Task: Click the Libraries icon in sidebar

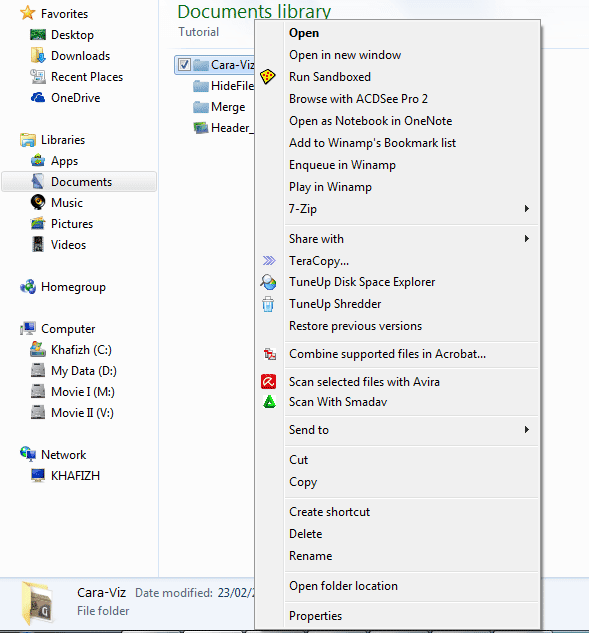Action: coord(28,140)
